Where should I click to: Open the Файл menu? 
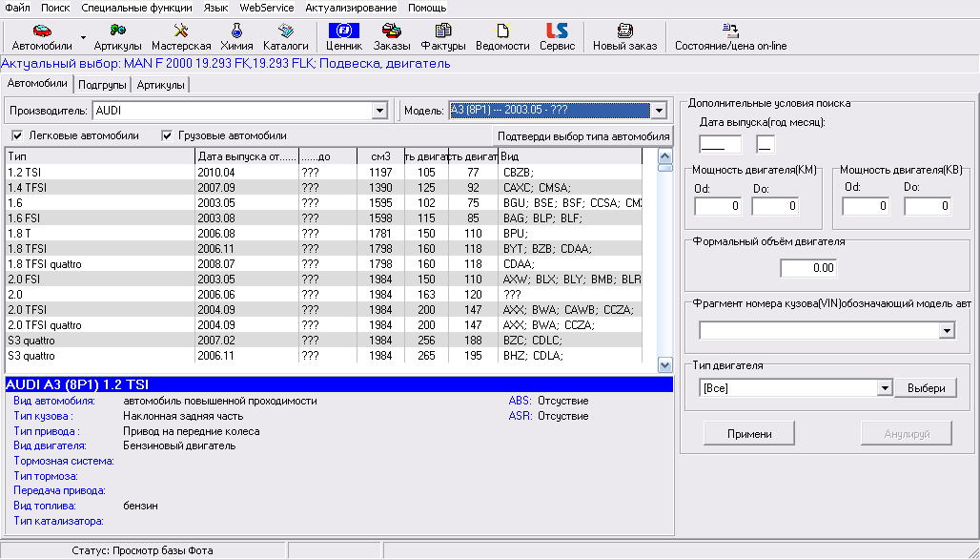click(17, 9)
